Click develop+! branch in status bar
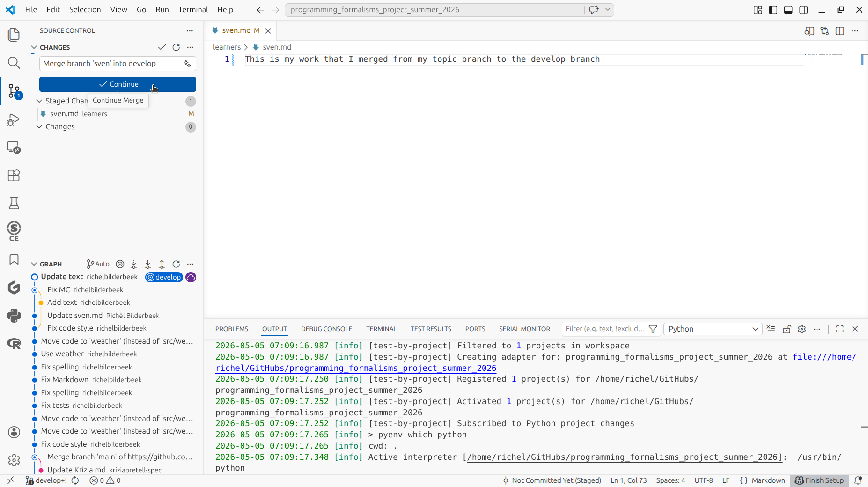The width and height of the screenshot is (868, 487). [46, 480]
